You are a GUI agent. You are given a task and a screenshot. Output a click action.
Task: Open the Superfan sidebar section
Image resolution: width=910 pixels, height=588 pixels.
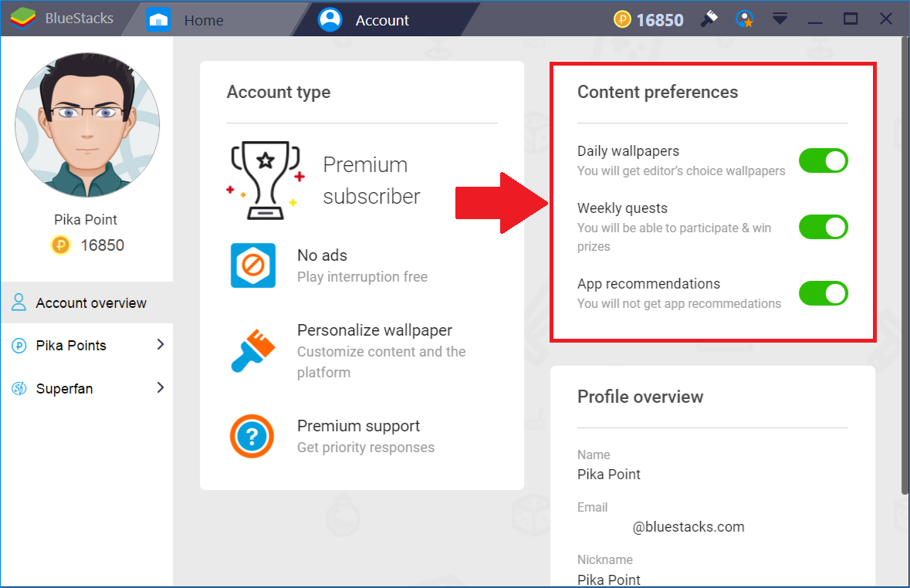tap(87, 388)
